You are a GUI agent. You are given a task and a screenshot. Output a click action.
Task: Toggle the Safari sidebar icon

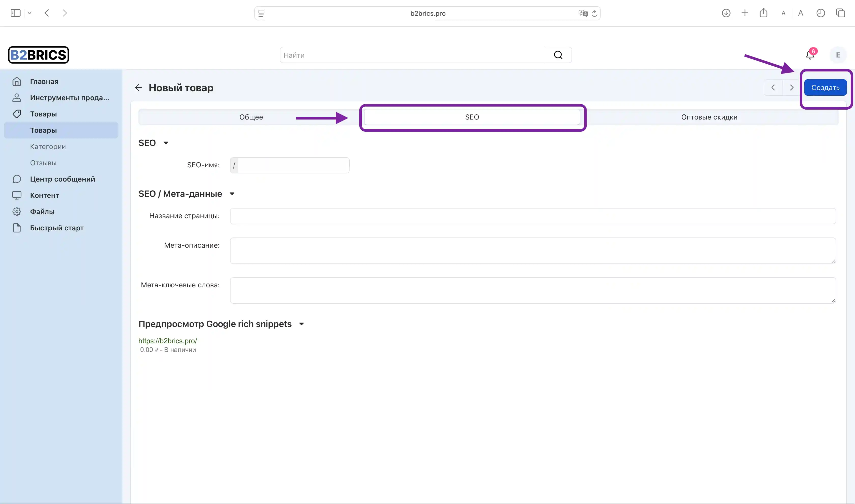pyautogui.click(x=16, y=13)
